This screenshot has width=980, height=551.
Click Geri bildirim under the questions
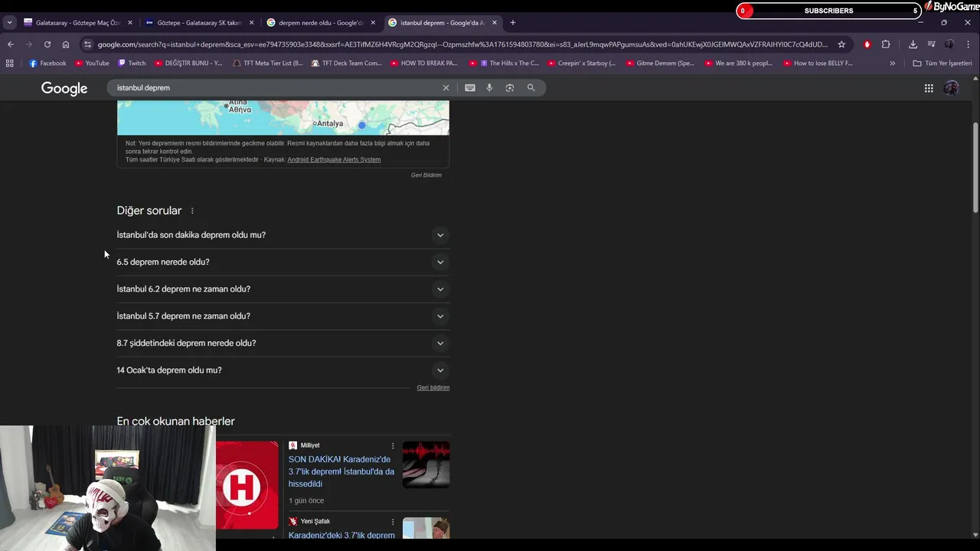(x=433, y=388)
